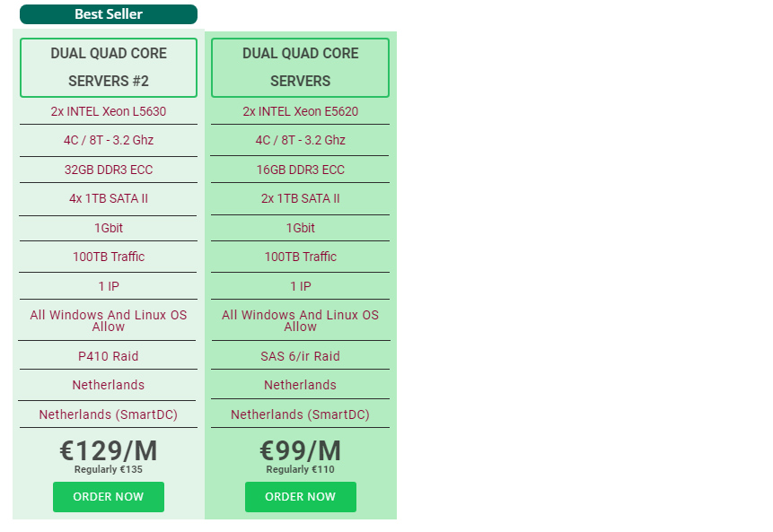This screenshot has width=773, height=532.
Task: Click the Regularly €110 text
Action: pyautogui.click(x=300, y=469)
